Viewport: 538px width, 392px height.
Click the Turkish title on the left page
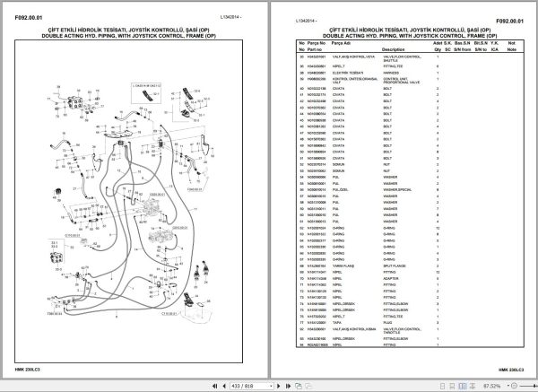128,30
